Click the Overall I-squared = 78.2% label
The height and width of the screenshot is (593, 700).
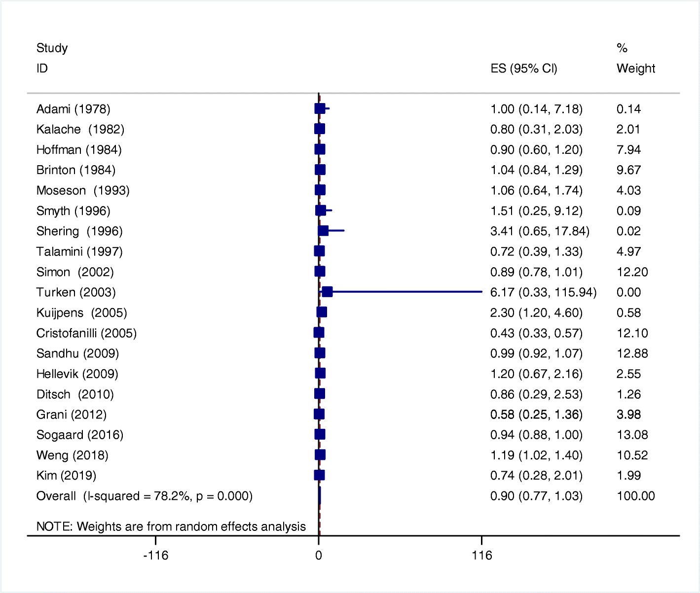[145, 496]
